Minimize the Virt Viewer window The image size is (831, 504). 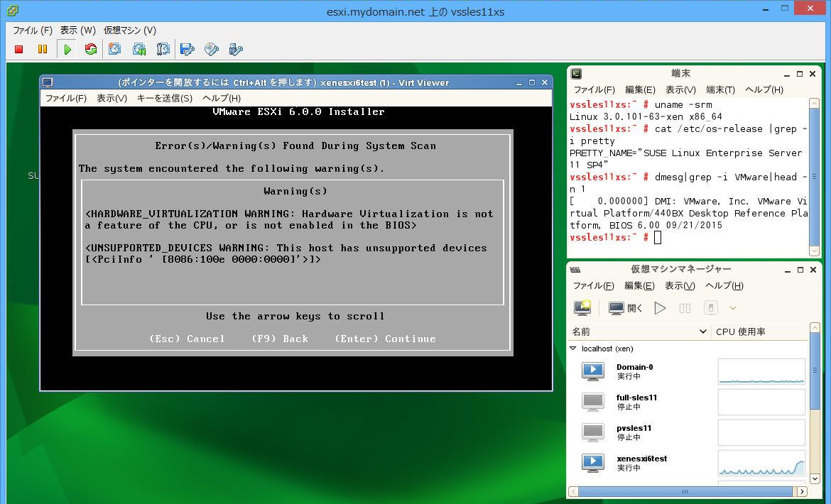[519, 82]
